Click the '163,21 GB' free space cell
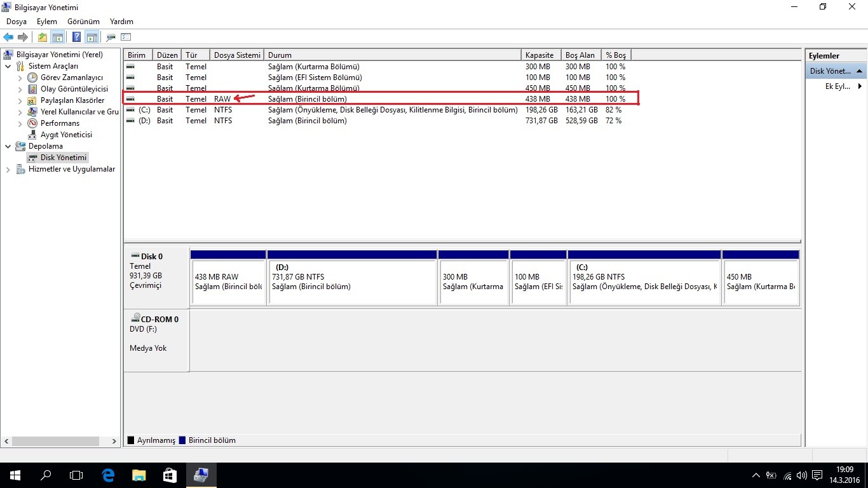The height and width of the screenshot is (488, 868). pos(581,110)
